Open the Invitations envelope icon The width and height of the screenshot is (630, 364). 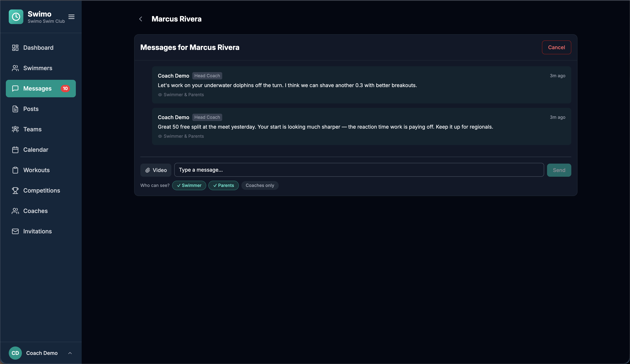[15, 231]
